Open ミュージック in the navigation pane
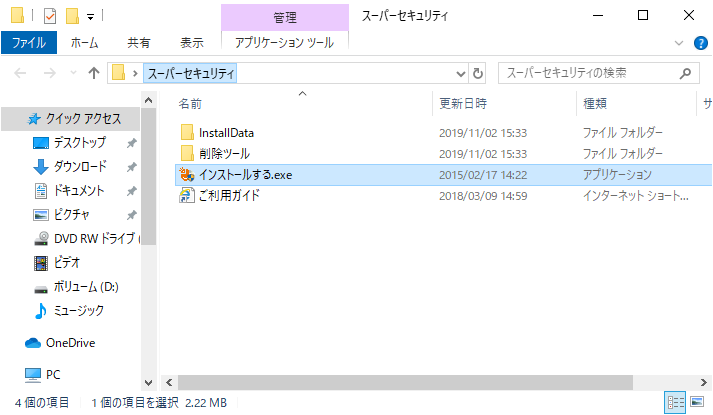This screenshot has width=713, height=415. [x=78, y=311]
